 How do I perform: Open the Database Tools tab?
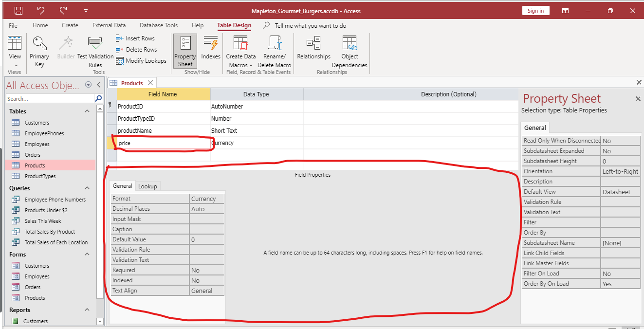coord(159,25)
